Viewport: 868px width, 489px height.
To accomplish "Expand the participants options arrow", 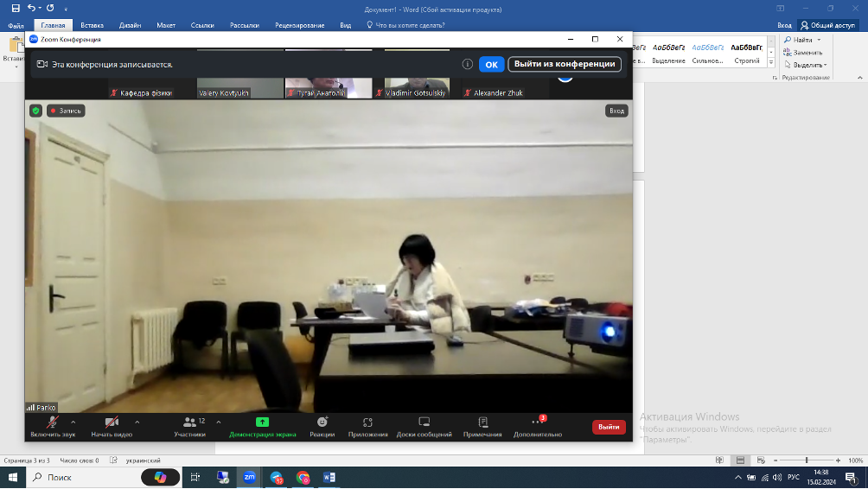I will click(x=218, y=422).
